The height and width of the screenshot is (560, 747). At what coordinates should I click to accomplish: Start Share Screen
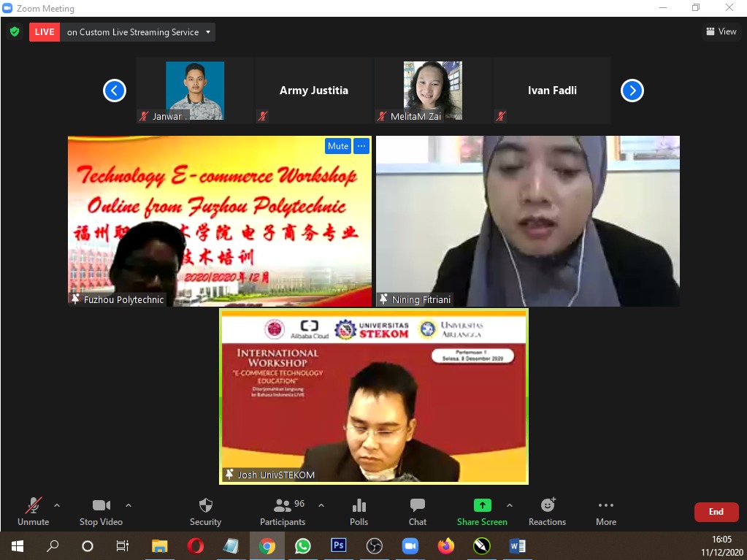tap(482, 512)
